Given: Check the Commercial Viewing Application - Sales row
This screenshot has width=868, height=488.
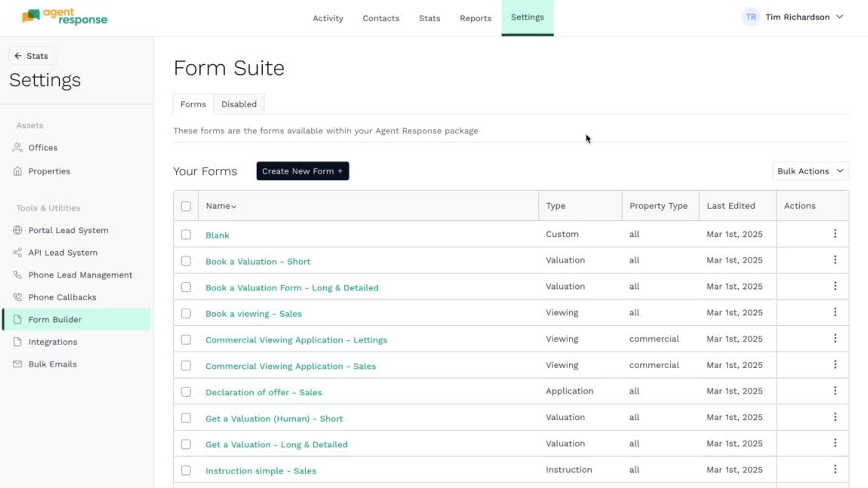Looking at the screenshot, I should pos(186,366).
